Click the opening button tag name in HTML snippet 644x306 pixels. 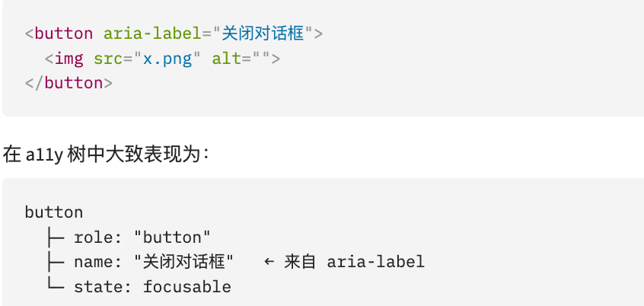pyautogui.click(x=64, y=33)
